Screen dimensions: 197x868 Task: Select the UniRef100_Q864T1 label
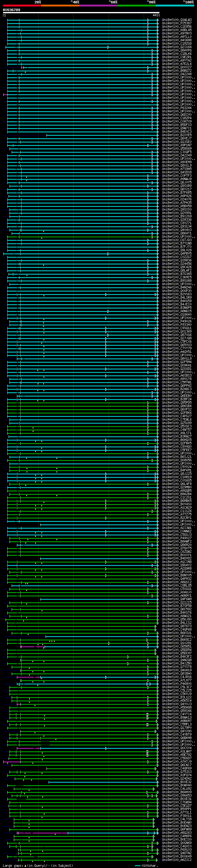point(177,233)
